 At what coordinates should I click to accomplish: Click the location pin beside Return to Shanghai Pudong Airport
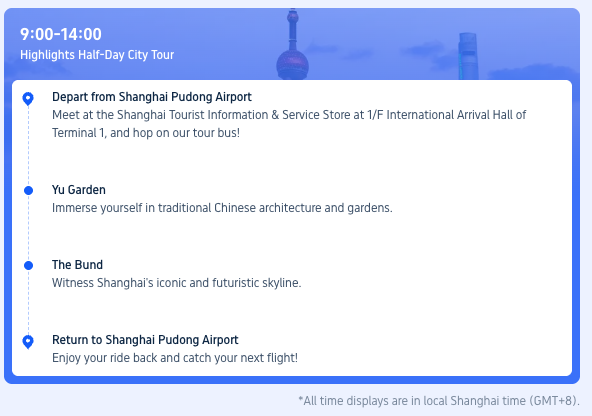28,342
